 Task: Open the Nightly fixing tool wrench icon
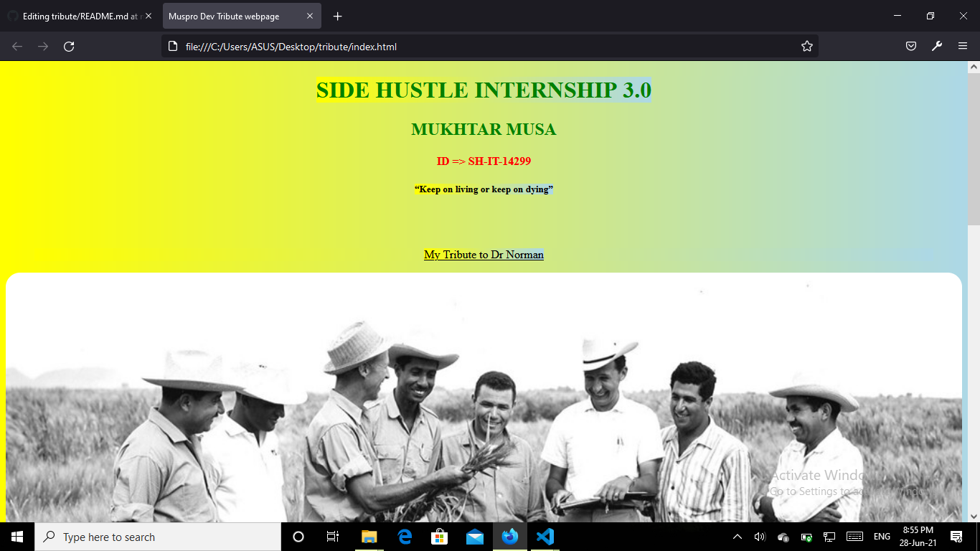point(937,45)
